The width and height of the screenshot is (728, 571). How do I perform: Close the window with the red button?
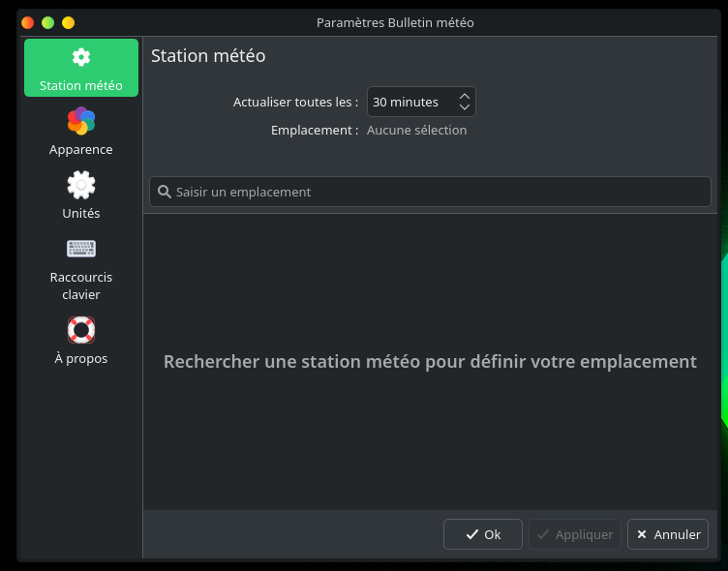tap(27, 22)
